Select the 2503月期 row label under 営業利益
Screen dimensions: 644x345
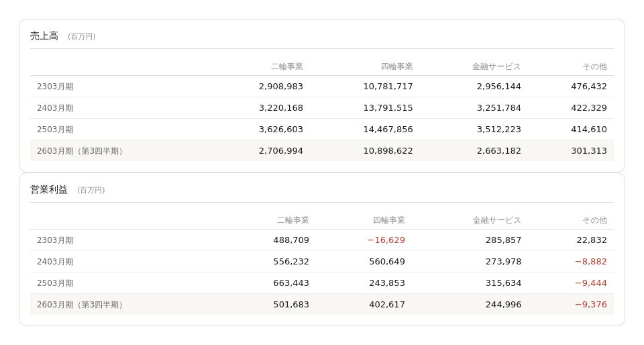55,283
